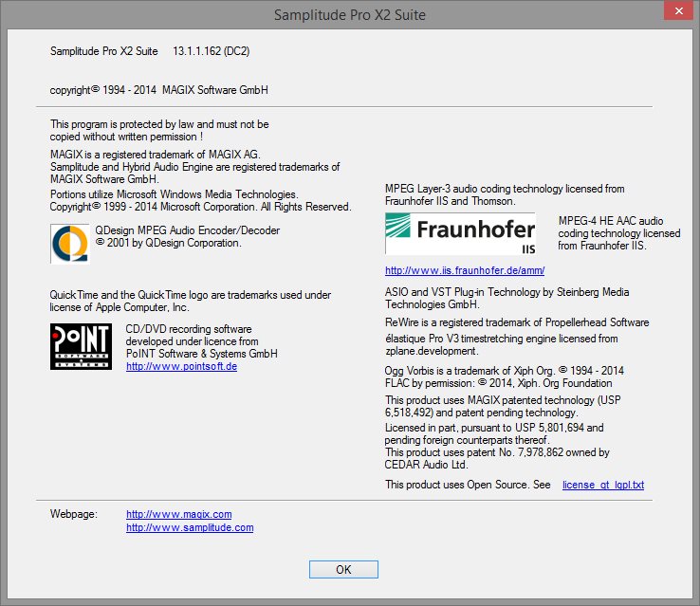Viewport: 700px width, 606px height.
Task: Click the 'Licensed in part, pursuant to USP' text
Action: [494, 433]
